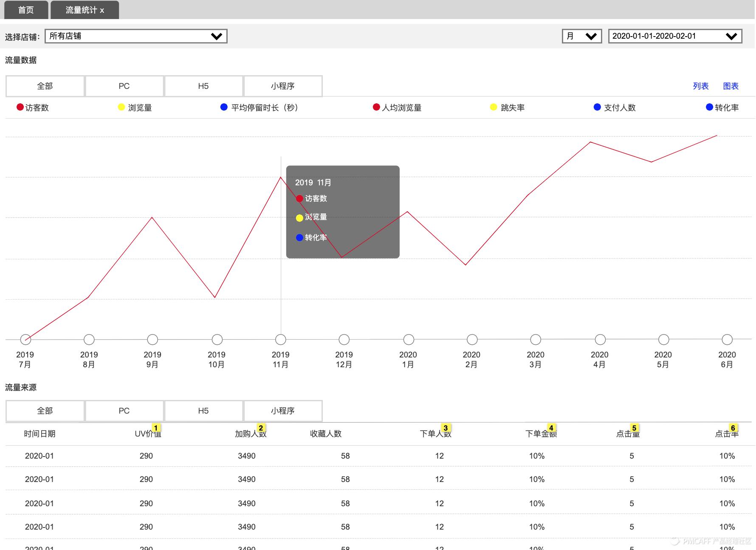The height and width of the screenshot is (550, 756).
Task: Select the PC tab under 流量数据
Action: [x=124, y=86]
